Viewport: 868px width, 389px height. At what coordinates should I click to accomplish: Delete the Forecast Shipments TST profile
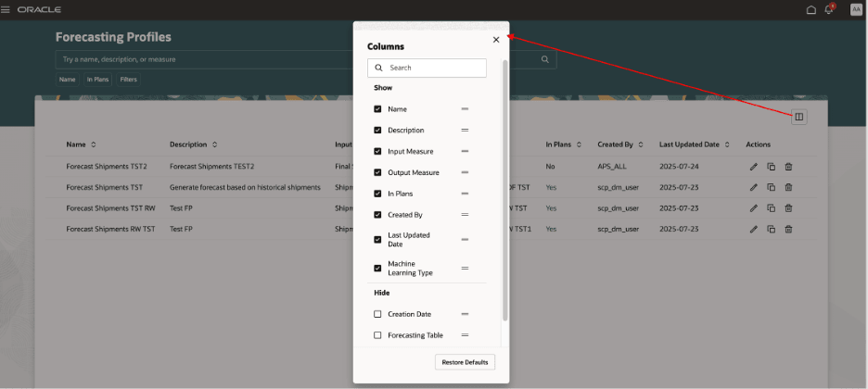pyautogui.click(x=789, y=187)
